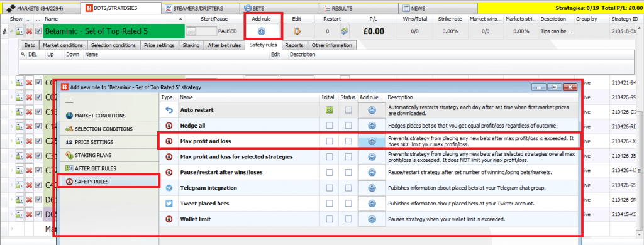Expand the Show icon on Betaminic row
The image size is (644, 245).
coord(19,31)
